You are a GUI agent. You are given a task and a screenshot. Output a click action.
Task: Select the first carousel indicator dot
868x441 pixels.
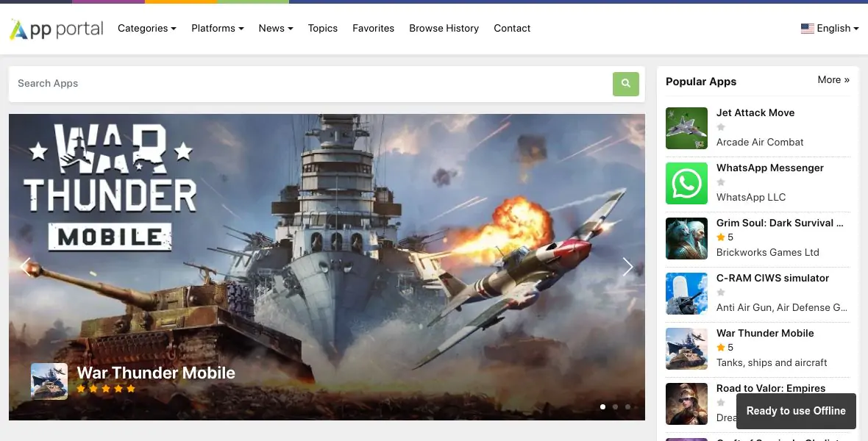tap(603, 406)
